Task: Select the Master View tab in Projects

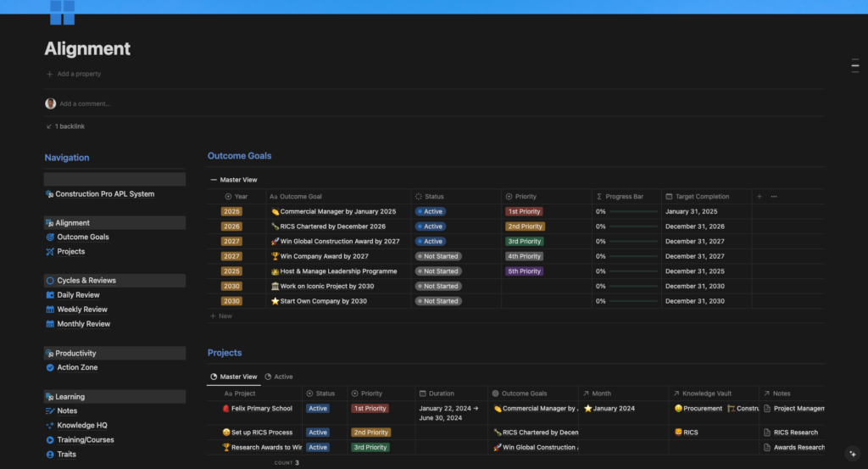Action: [x=234, y=377]
